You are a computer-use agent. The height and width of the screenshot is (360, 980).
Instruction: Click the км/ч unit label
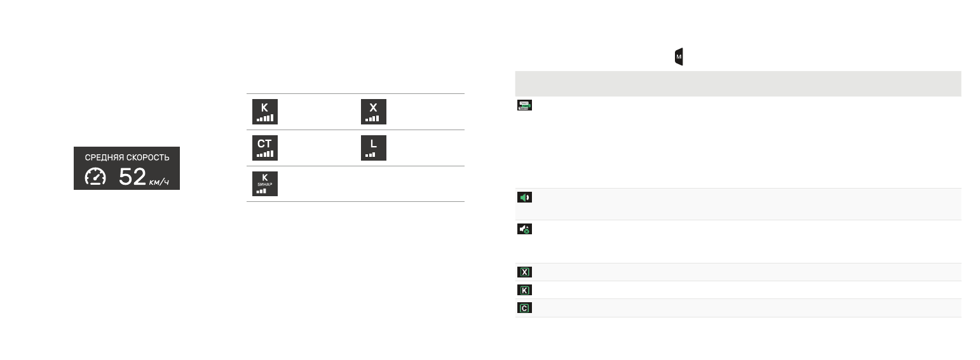[159, 182]
